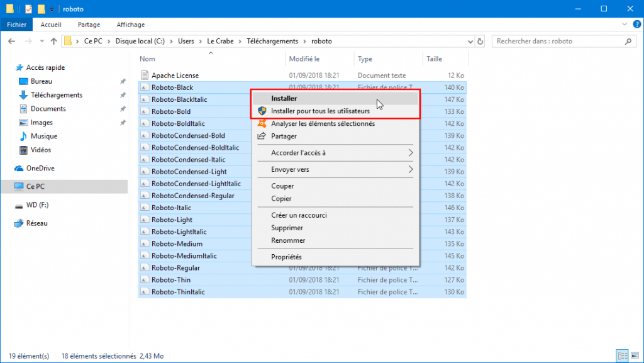The width and height of the screenshot is (644, 363).
Task: Click the forward navigation arrow
Action: click(28, 41)
